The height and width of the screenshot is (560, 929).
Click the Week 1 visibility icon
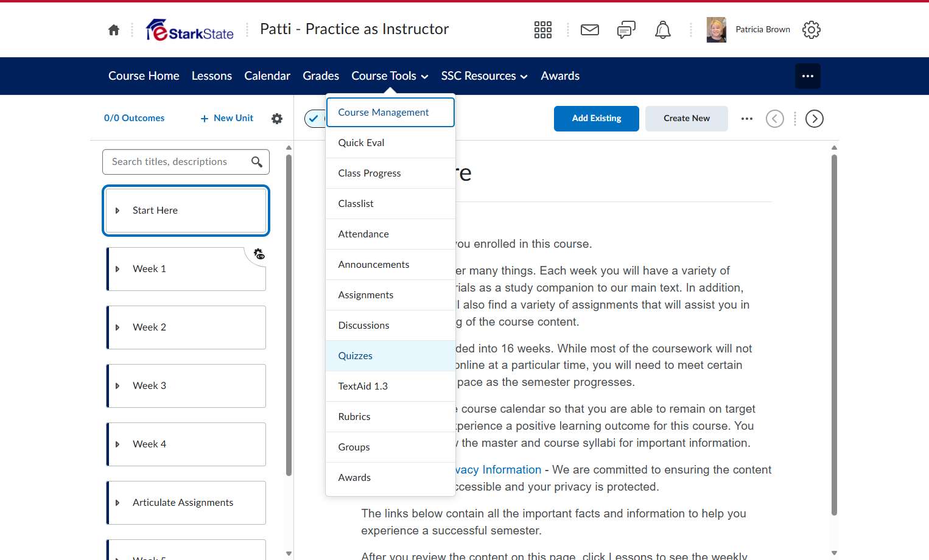259,254
